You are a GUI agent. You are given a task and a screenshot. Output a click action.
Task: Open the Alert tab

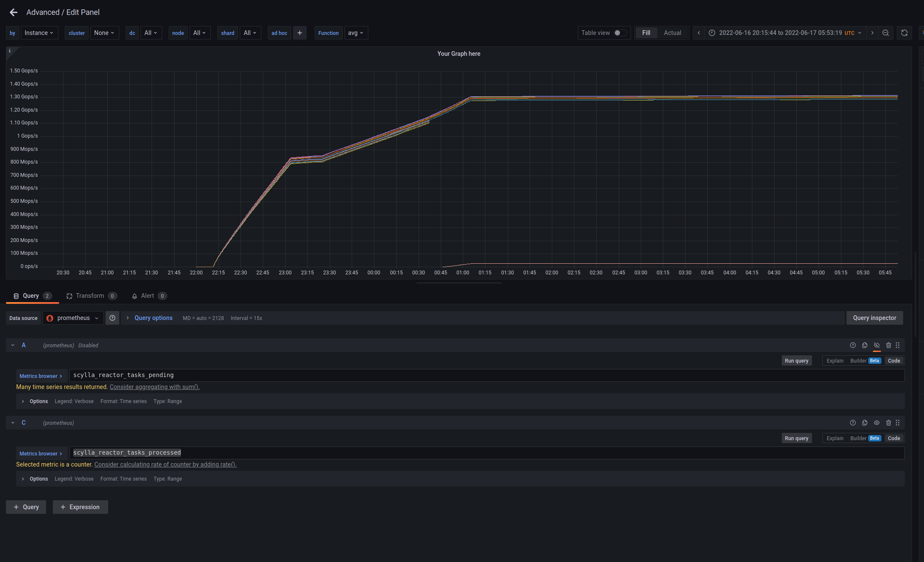[147, 296]
